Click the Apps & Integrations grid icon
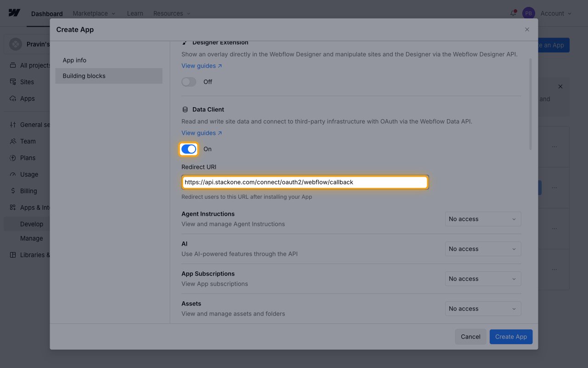The height and width of the screenshot is (368, 588). (13, 207)
